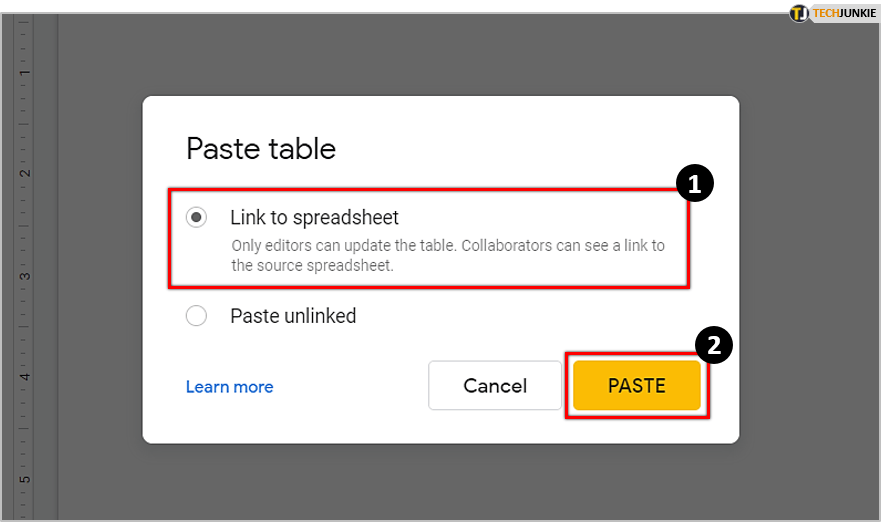
Task: Click the Paste table dialog heading
Action: pos(261,150)
